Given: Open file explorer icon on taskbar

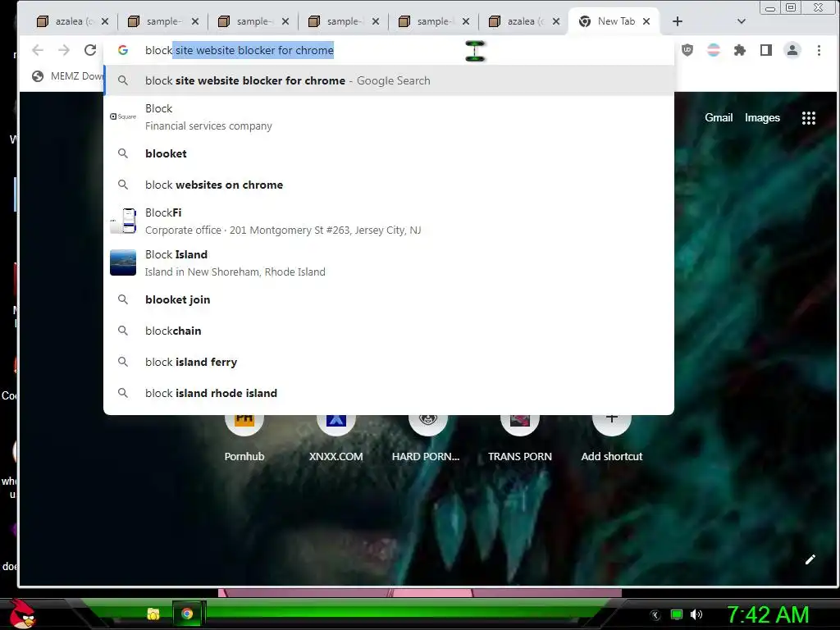Looking at the screenshot, I should (153, 614).
